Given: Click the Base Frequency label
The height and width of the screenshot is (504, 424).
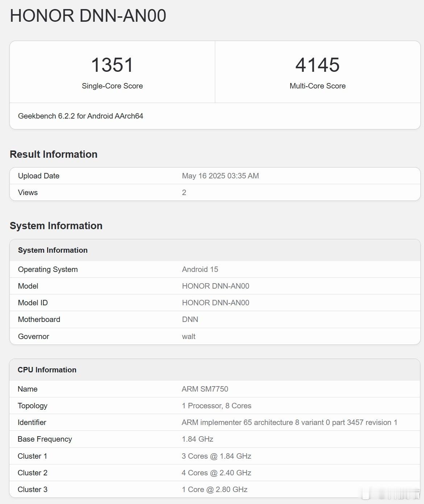Looking at the screenshot, I should [45, 439].
